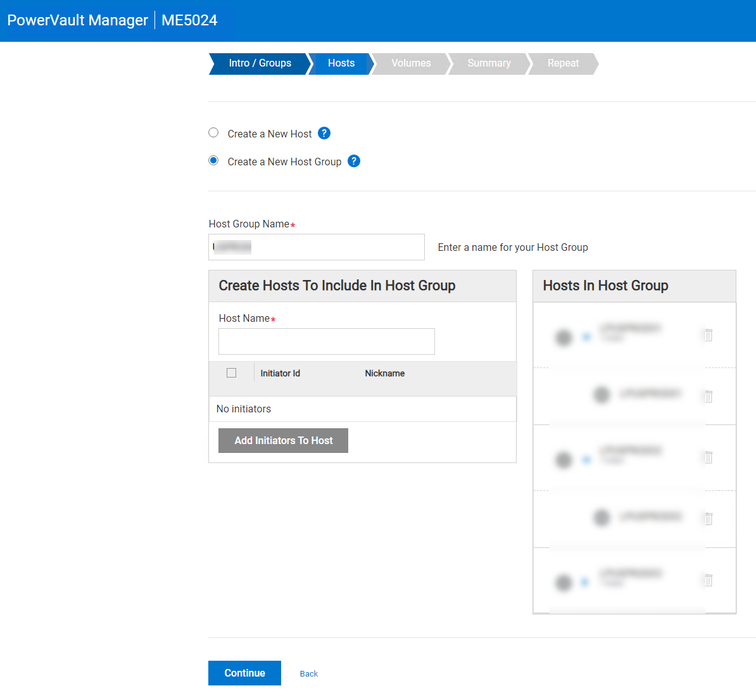The width and height of the screenshot is (756, 700).
Task: Remove the third entry in Hosts In Host Group
Action: coord(709,457)
